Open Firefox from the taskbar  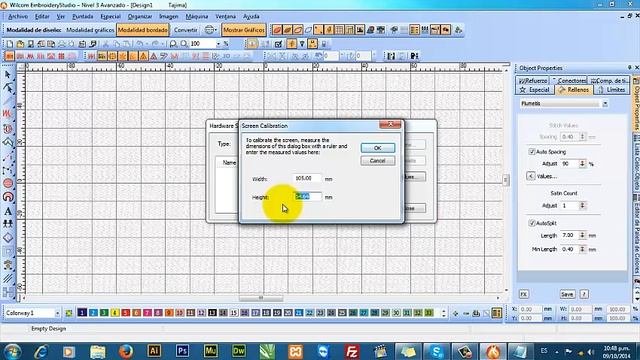(126, 351)
